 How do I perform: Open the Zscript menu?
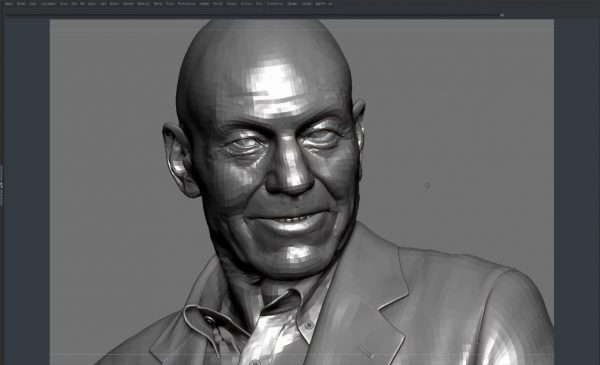306,4
